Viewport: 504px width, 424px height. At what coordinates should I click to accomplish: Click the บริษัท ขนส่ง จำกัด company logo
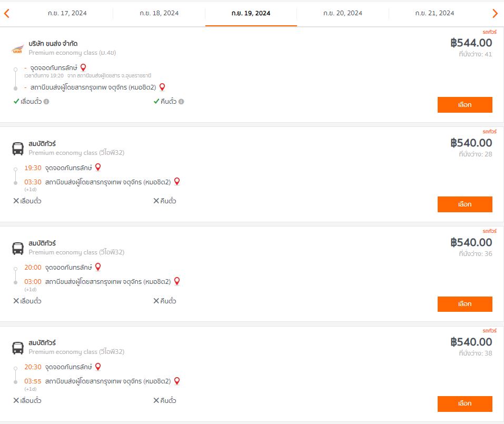click(x=18, y=49)
